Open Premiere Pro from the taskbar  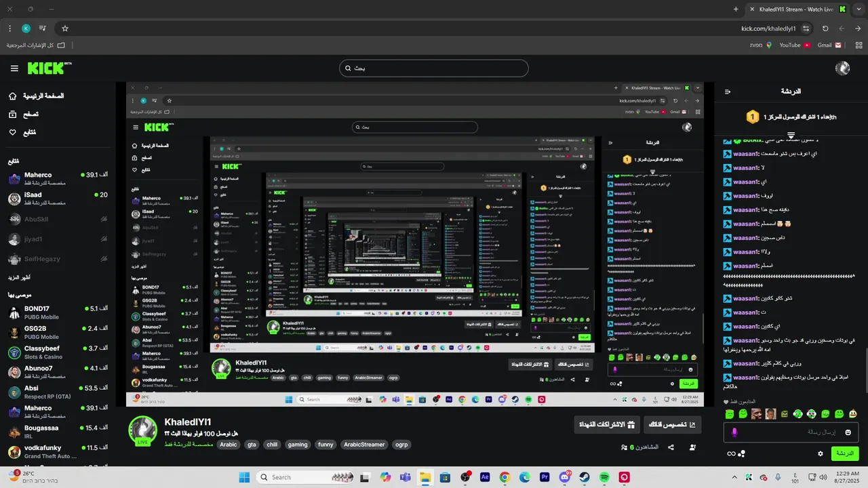tap(545, 477)
